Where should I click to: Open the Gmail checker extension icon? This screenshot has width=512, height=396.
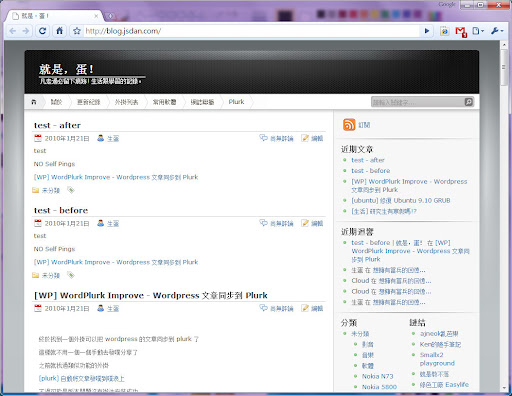pos(461,31)
